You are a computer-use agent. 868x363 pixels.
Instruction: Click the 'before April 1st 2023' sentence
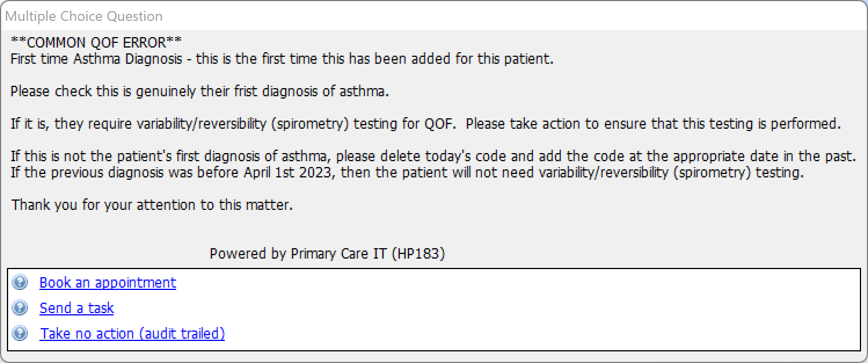pyautogui.click(x=407, y=173)
